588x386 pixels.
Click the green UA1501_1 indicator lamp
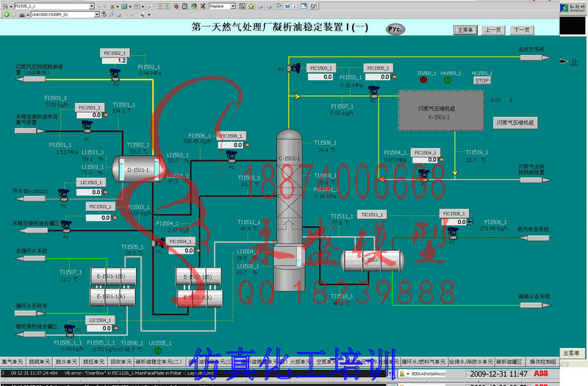pos(448,79)
